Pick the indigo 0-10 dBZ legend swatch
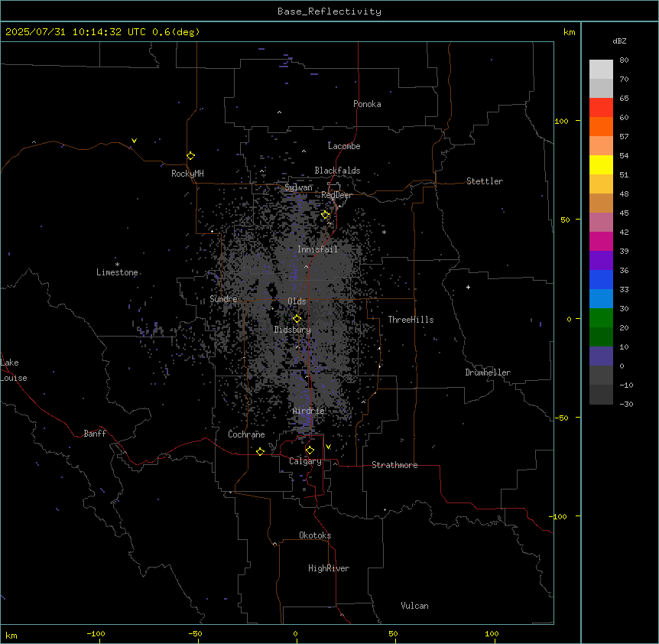This screenshot has width=659, height=644. (x=601, y=356)
